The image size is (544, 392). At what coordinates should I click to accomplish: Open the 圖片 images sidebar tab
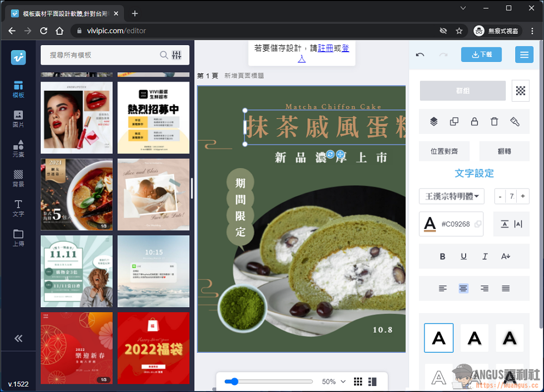click(x=18, y=119)
